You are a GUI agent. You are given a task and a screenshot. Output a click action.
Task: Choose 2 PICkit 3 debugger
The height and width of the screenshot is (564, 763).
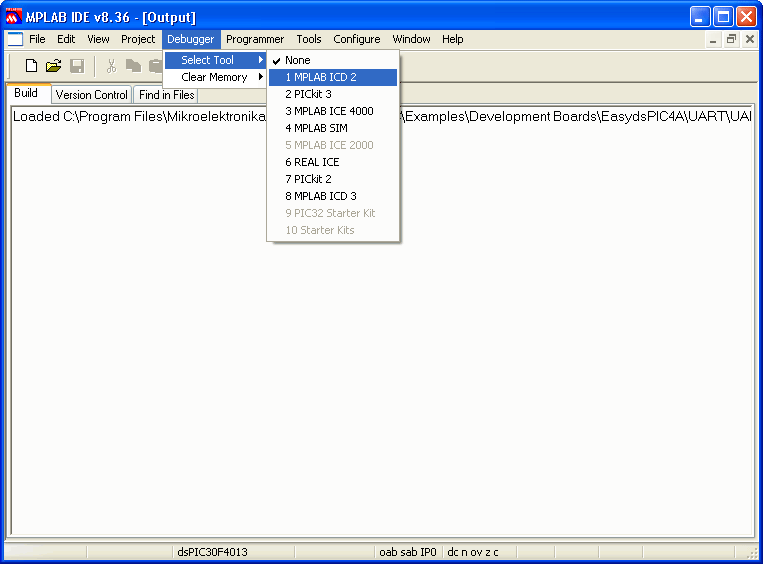[x=333, y=94]
